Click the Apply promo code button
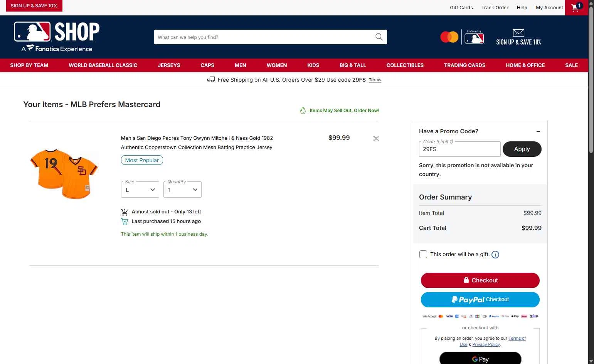The height and width of the screenshot is (364, 594). pos(522,149)
